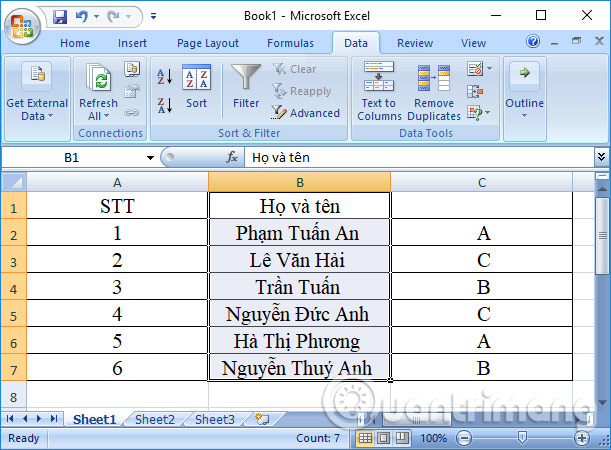611x450 pixels.
Task: Click Remove Duplicates
Action: click(434, 92)
